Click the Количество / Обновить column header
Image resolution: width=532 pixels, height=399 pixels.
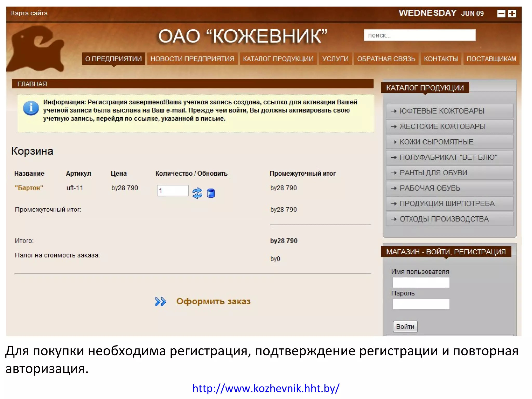(191, 174)
